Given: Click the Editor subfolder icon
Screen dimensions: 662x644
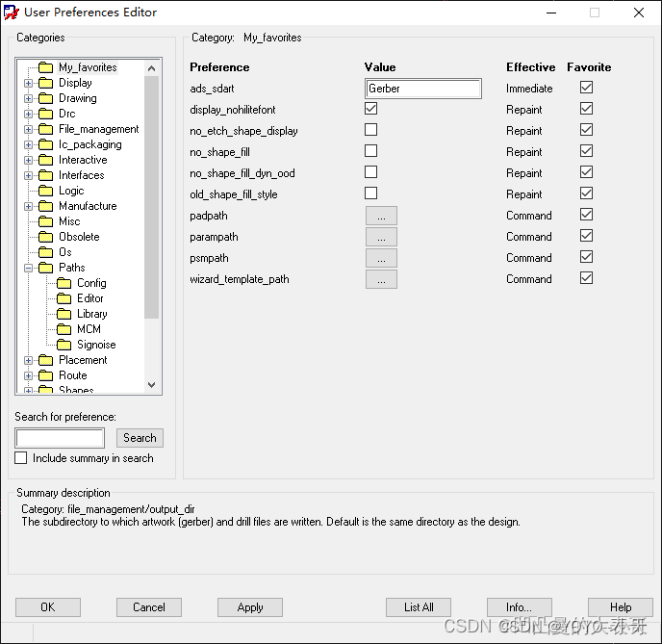Looking at the screenshot, I should coord(64,298).
